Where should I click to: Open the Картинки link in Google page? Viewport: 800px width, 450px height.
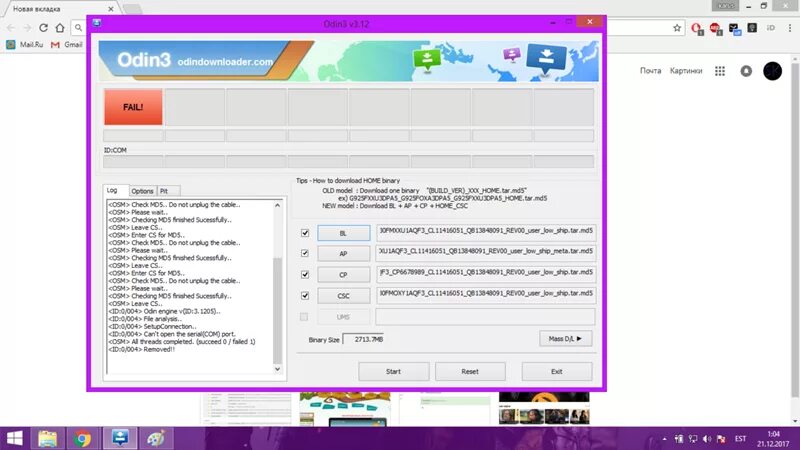point(686,71)
